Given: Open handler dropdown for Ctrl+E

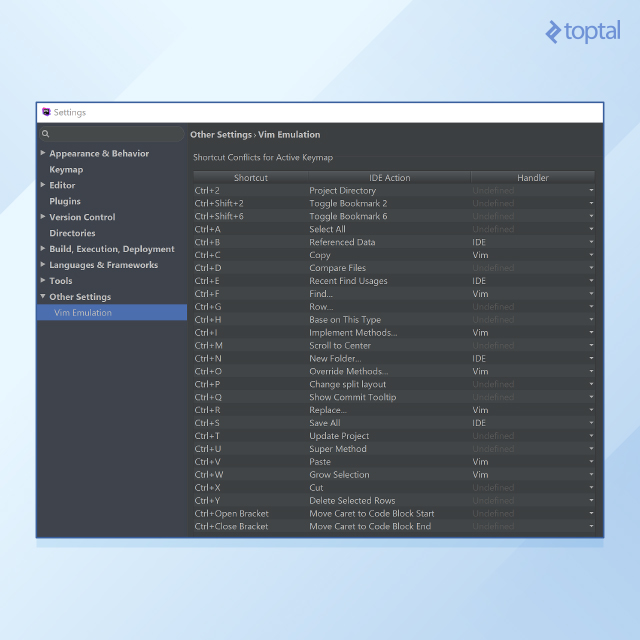Looking at the screenshot, I should pos(591,281).
